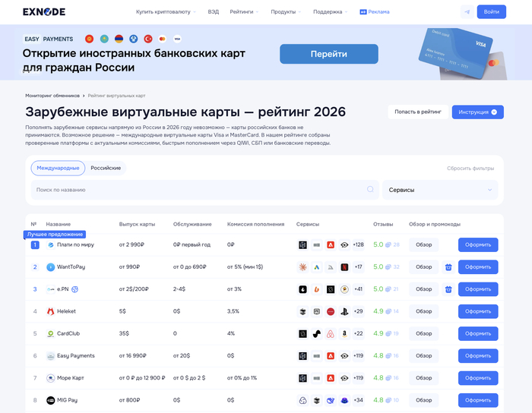Screen dimensions: 532x413
Task: Expand the Купить криптовалюту menu
Action: (166, 12)
